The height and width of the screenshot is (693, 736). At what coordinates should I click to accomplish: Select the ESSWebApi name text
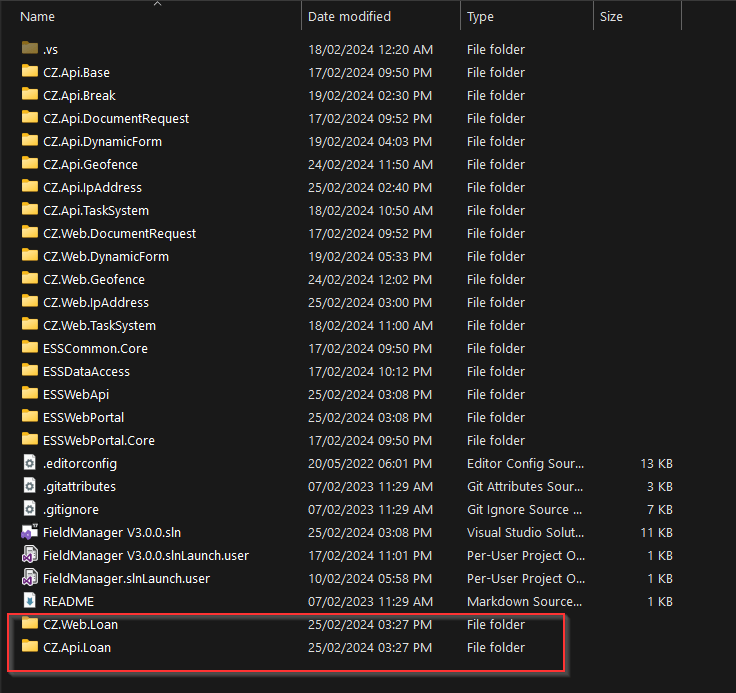point(76,394)
